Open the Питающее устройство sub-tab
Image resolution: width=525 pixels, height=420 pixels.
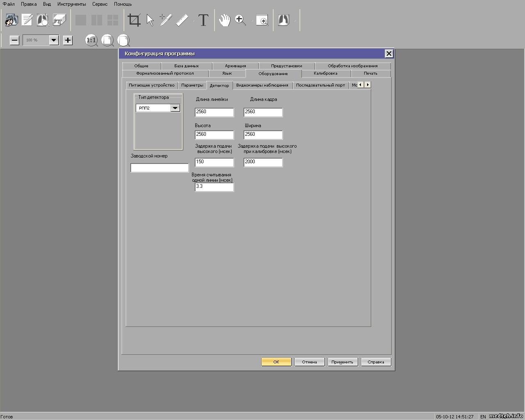(152, 85)
